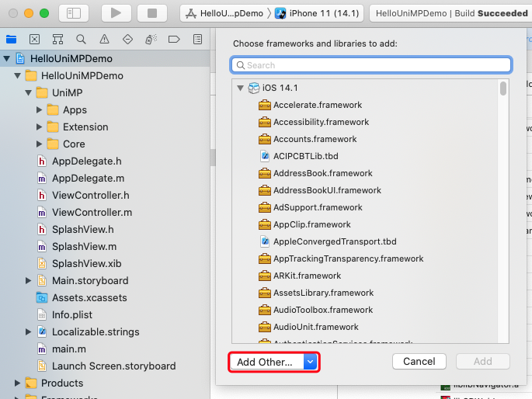Toggle the navigator sidebar button
532x399 pixels.
point(74,13)
